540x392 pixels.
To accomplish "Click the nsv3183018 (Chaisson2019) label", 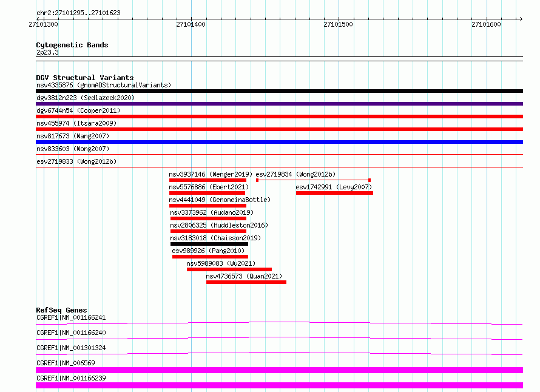I will point(215,238).
